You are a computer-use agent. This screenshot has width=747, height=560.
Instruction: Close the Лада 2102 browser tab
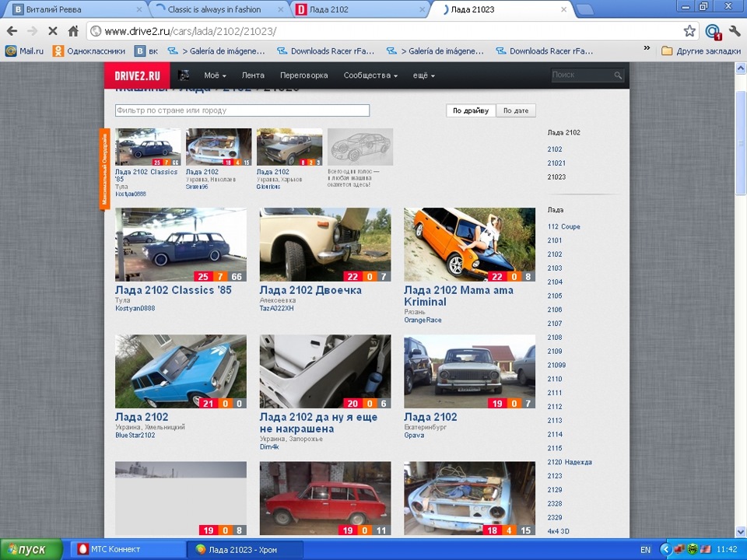[422, 9]
